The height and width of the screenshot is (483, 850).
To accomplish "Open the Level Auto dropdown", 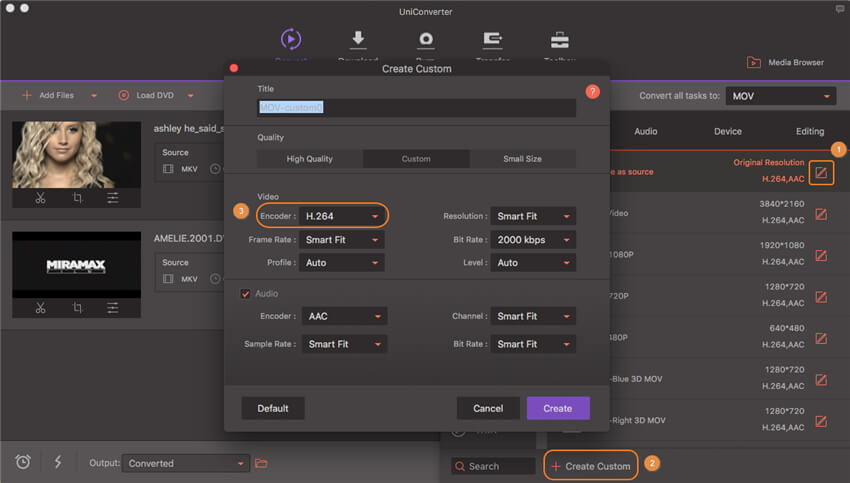I will (533, 263).
